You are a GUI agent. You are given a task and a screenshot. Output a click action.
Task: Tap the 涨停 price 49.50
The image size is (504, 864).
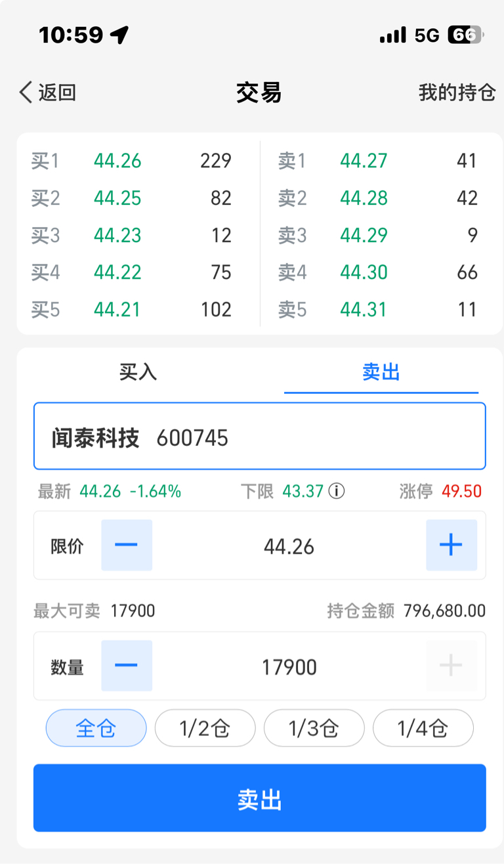pyautogui.click(x=461, y=491)
